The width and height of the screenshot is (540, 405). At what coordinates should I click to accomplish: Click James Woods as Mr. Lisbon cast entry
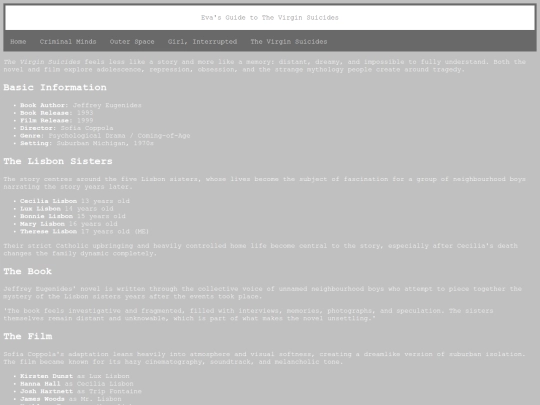(71, 399)
